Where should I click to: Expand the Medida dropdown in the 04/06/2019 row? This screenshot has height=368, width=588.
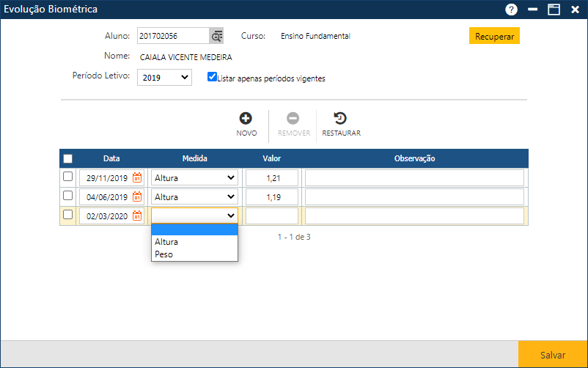click(194, 196)
